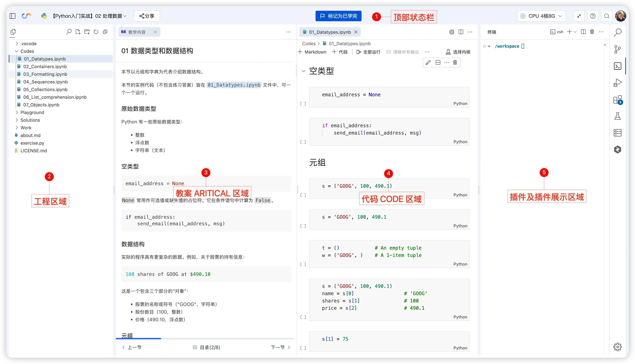Click the new file icon in explorer
The image size is (635, 364).
[x=78, y=32]
